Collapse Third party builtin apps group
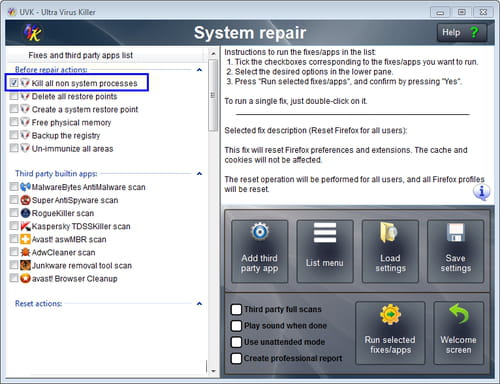Image resolution: width=500 pixels, height=384 pixels. pyautogui.click(x=199, y=173)
